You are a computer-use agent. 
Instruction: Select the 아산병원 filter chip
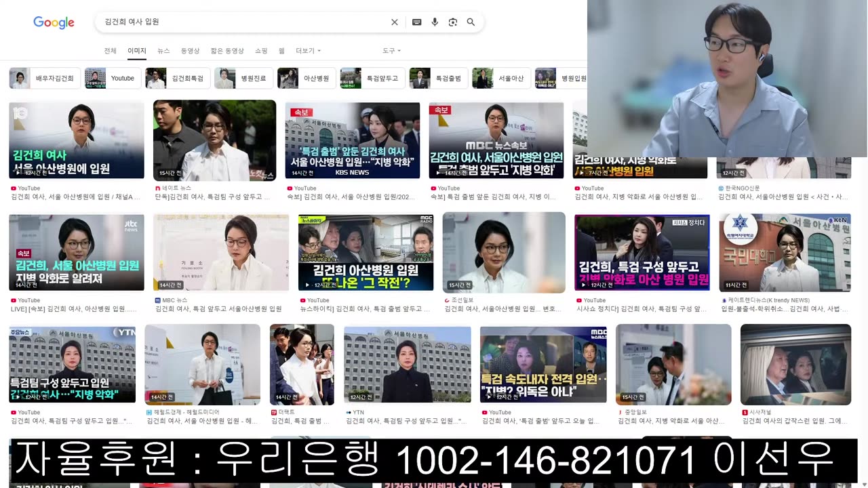307,79
